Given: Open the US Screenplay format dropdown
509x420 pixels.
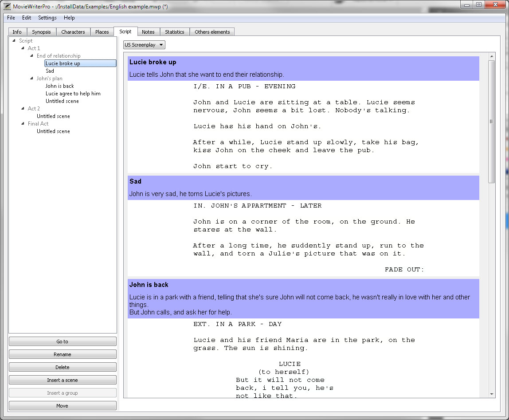Looking at the screenshot, I should click(144, 45).
